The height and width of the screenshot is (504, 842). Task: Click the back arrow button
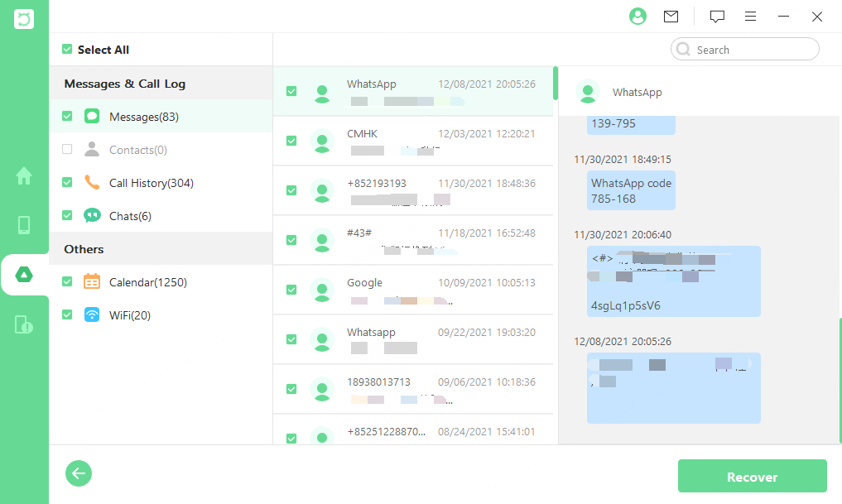79,474
